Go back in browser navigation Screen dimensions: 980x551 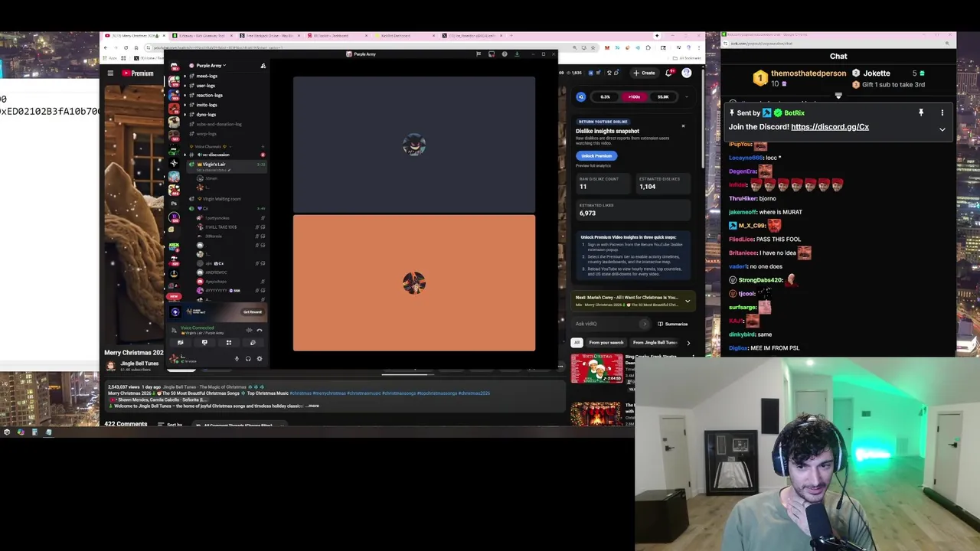point(106,47)
